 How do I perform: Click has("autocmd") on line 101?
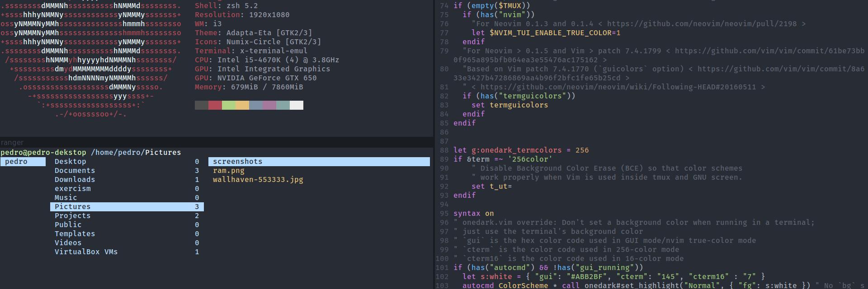point(500,268)
